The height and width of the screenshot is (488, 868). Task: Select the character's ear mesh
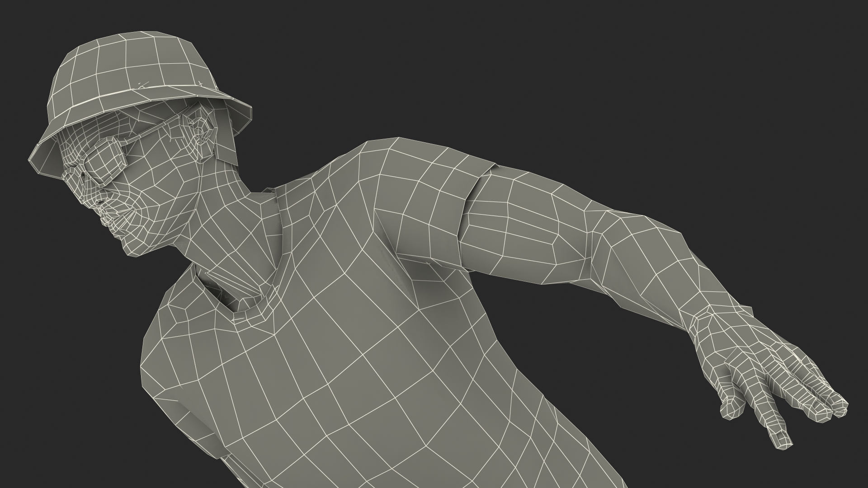tap(199, 131)
